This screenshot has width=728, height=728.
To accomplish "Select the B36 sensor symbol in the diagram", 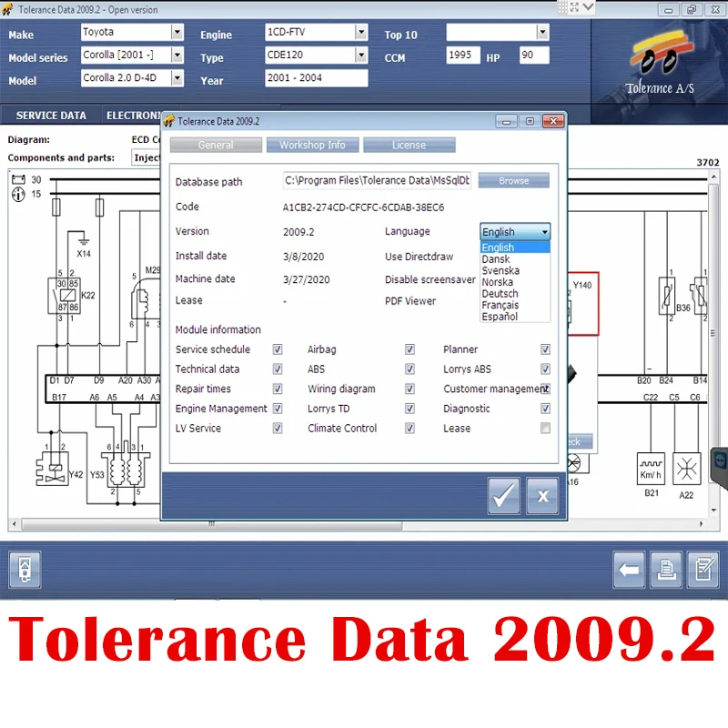I will (x=667, y=296).
